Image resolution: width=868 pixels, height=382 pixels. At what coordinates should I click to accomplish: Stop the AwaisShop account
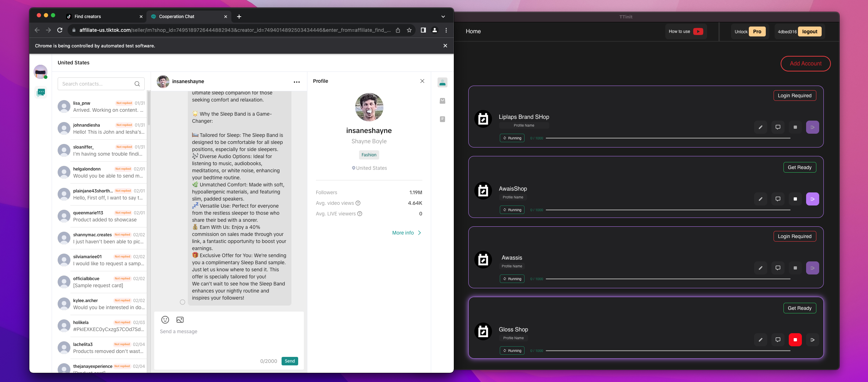(795, 199)
